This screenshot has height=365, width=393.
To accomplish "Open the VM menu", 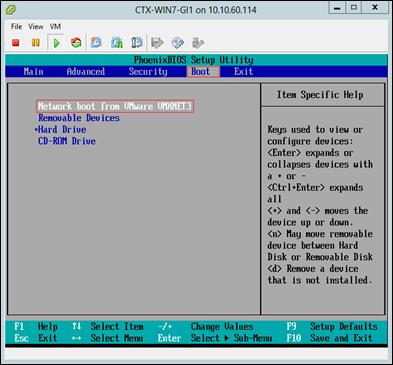I will (55, 26).
